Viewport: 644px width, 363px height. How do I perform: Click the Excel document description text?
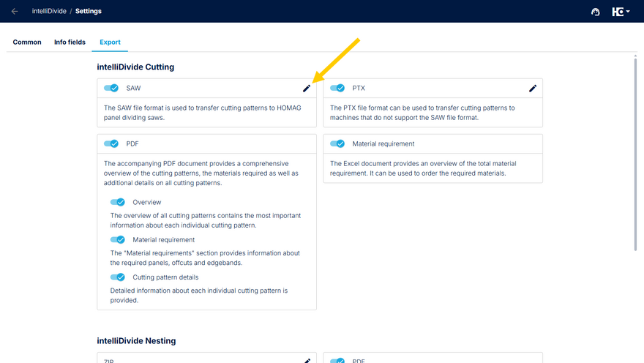click(x=423, y=168)
